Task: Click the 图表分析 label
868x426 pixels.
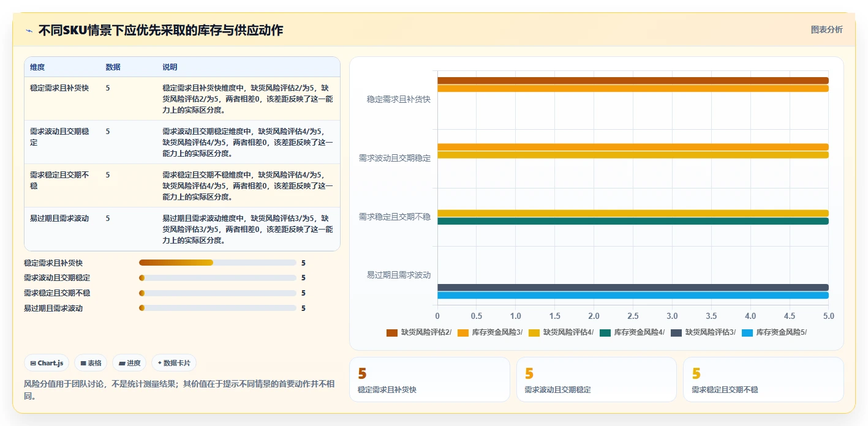Action: pyautogui.click(x=826, y=29)
